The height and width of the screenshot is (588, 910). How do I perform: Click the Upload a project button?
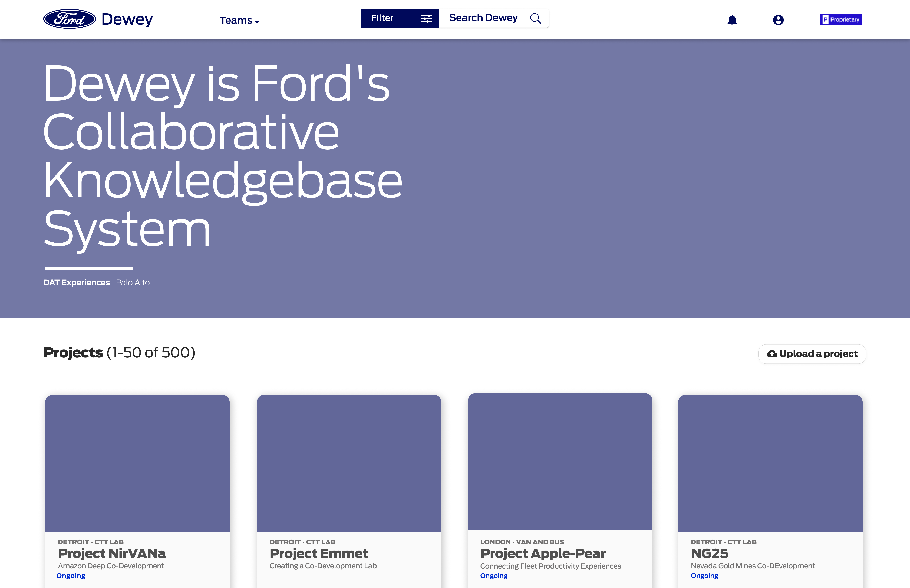point(812,354)
